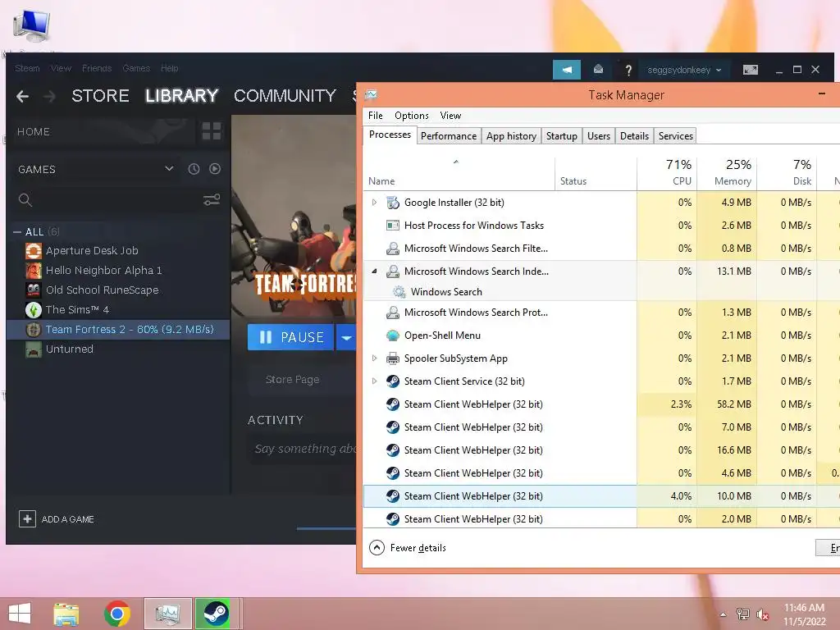Screen dimensions: 840x630
Task: Open the LIBRARY section in Steam
Action: 181,96
